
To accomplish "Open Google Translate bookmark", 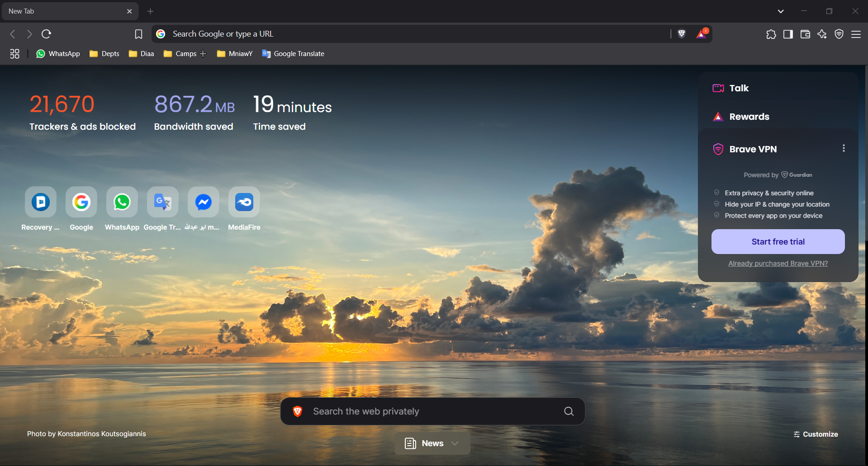I will tap(293, 54).
